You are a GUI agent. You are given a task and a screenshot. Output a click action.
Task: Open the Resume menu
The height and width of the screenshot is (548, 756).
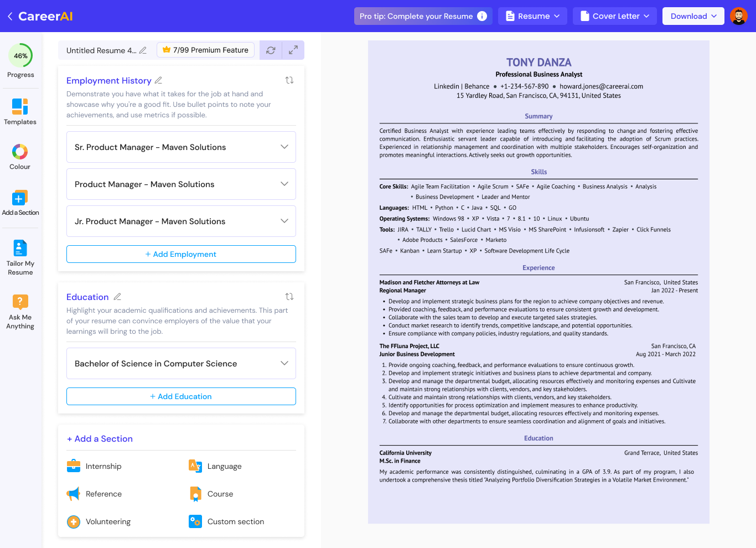coord(532,15)
